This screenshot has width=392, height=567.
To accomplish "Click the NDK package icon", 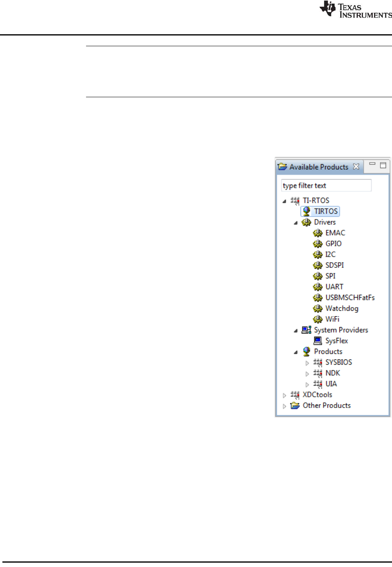I will (x=318, y=373).
